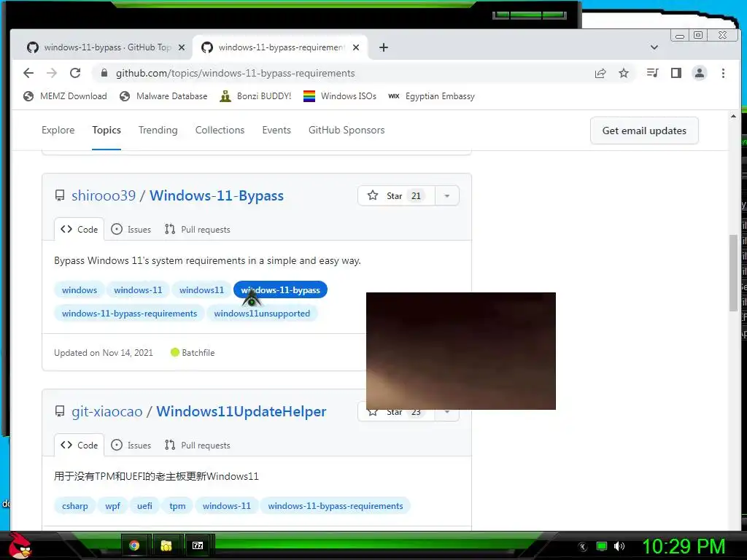747x560 pixels.
Task: Open GitHub Sponsors nav item
Action: coord(347,130)
